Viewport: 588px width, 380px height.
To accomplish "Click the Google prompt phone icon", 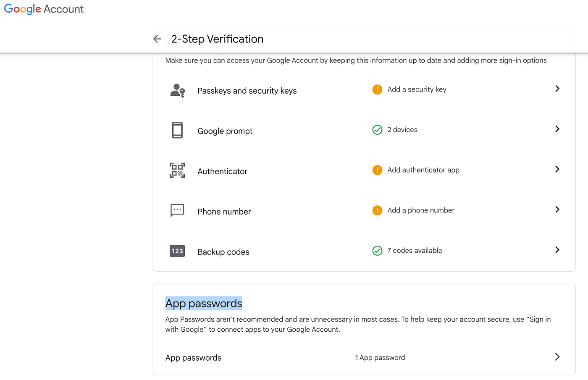I will tap(177, 130).
